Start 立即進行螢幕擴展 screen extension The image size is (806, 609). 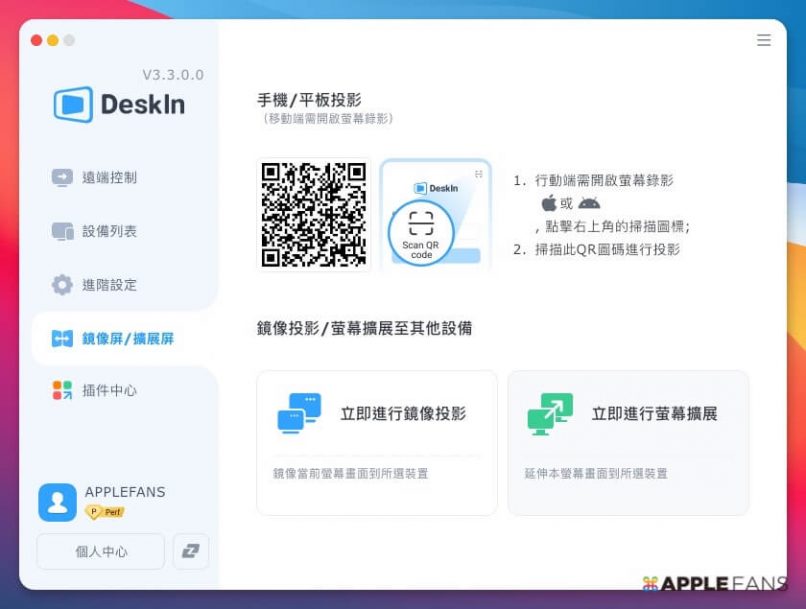(654, 414)
